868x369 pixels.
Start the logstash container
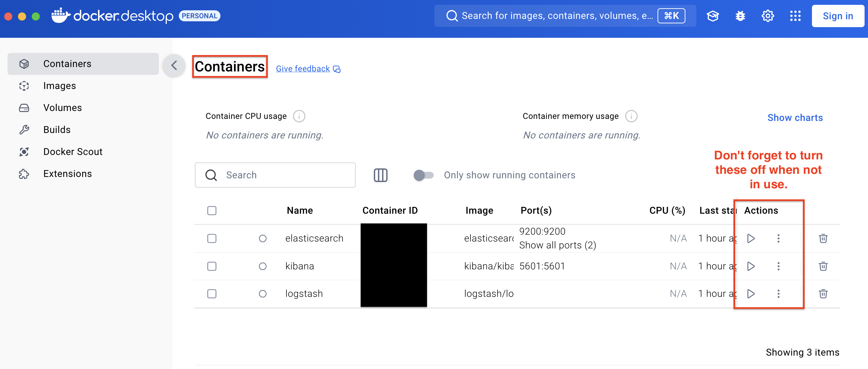751,294
